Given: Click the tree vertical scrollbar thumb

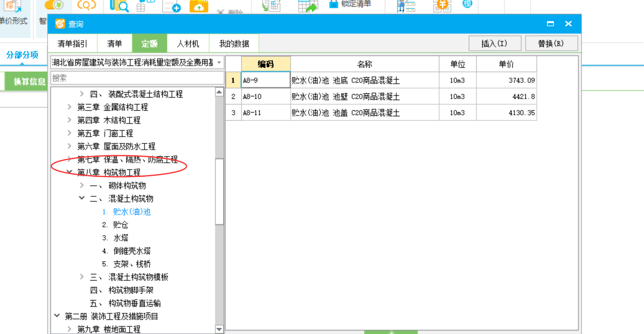Looking at the screenshot, I should tap(220, 192).
